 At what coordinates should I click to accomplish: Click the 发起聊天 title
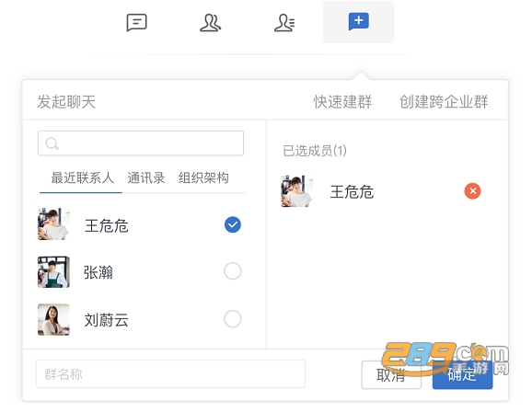coord(66,102)
